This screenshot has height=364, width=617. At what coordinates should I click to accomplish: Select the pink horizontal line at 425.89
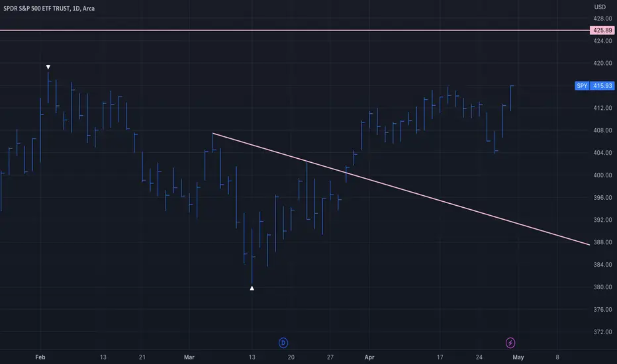click(x=295, y=30)
